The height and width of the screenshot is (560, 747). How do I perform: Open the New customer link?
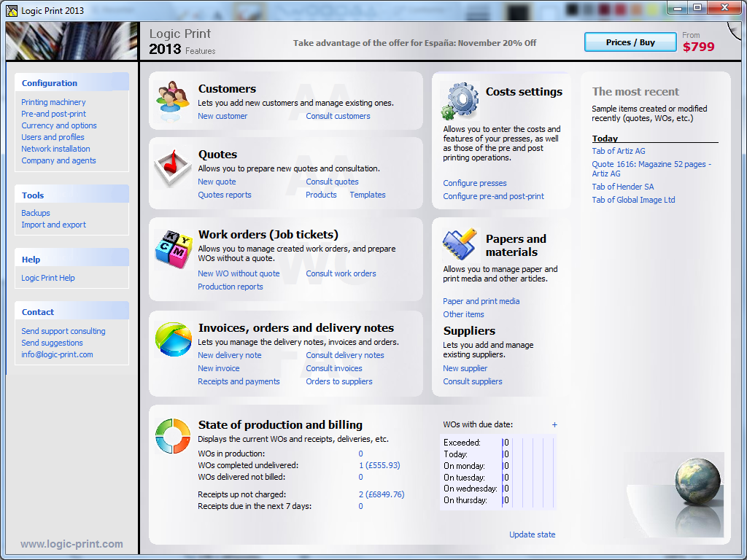click(x=222, y=116)
